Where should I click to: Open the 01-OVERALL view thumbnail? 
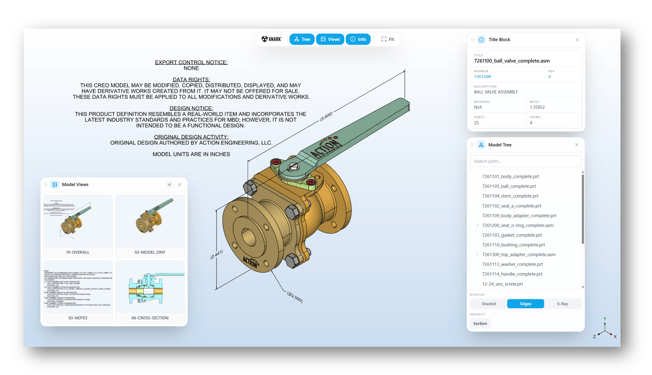(78, 226)
